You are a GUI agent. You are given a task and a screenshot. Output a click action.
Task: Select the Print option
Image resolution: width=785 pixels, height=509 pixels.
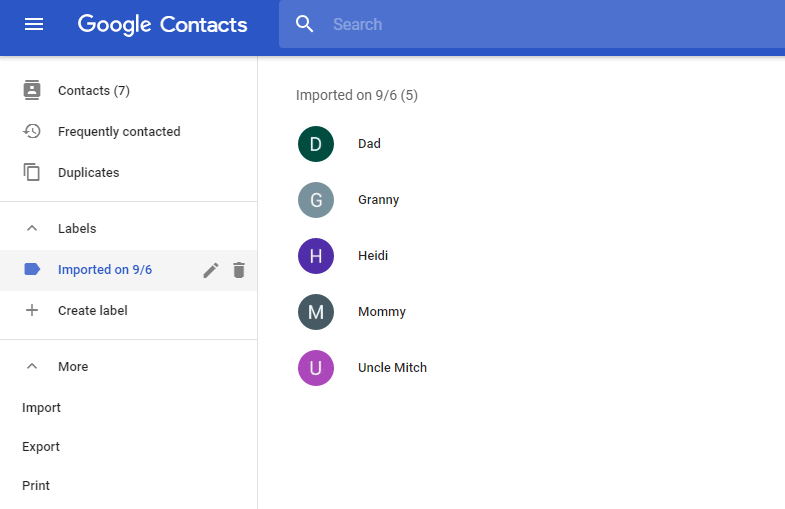(36, 486)
